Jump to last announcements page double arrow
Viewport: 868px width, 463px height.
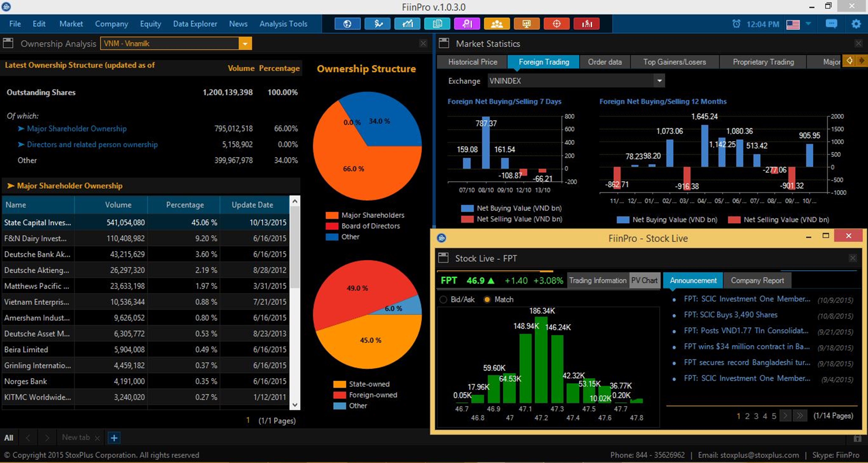800,416
